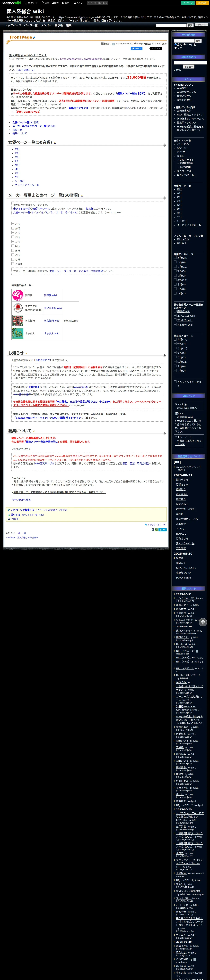210x980 pixels.
Task: Expand その他 in main maker list
Action: tap(13, 264)
